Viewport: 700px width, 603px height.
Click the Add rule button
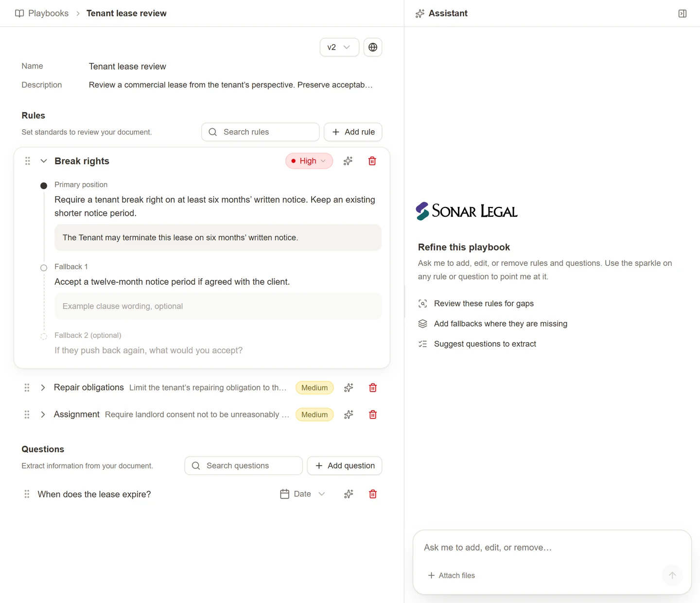[353, 132]
